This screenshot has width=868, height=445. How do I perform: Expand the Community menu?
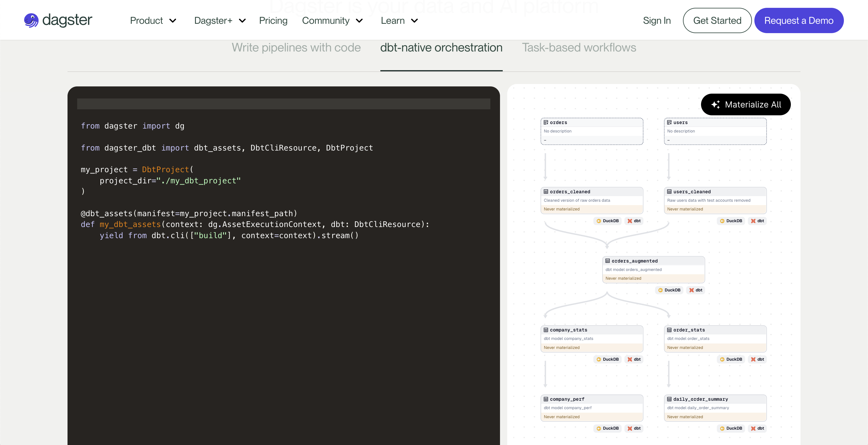332,20
